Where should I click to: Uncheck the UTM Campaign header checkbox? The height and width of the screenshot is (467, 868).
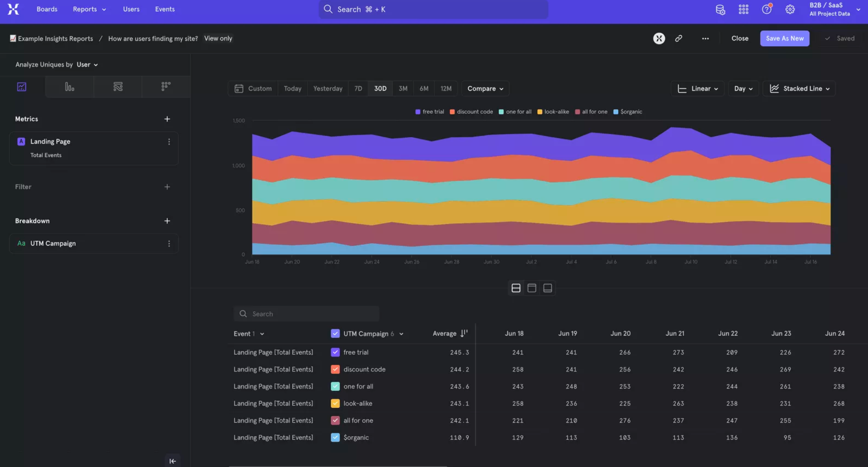tap(335, 333)
